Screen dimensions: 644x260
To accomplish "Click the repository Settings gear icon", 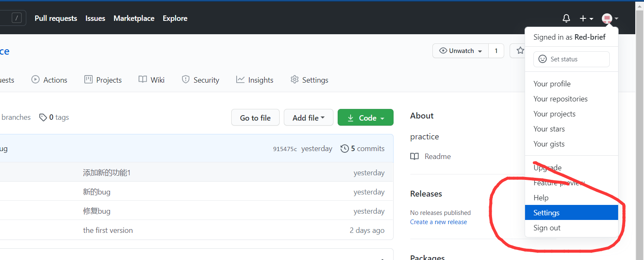I will (x=295, y=79).
